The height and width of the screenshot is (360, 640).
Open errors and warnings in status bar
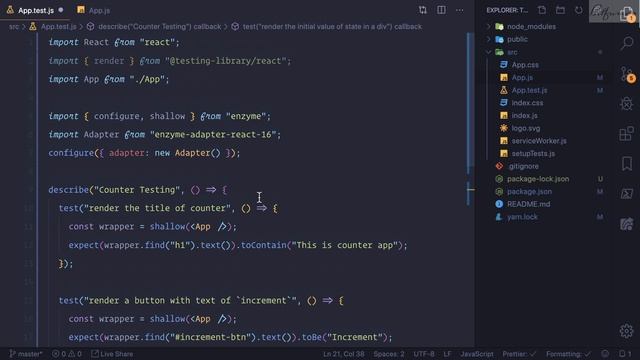click(67, 354)
